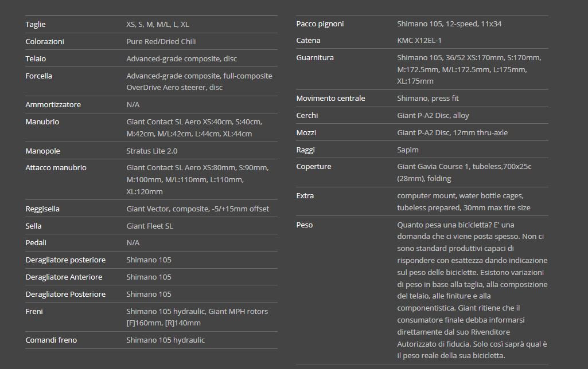The image size is (588, 369).
Task: Select 'Giant P-A2 Disc, alloy' rims value
Action: coord(433,116)
